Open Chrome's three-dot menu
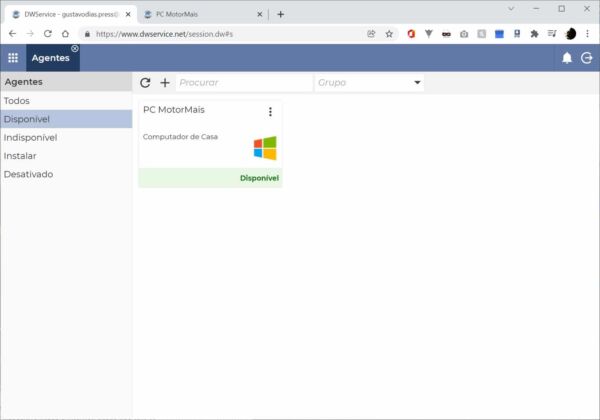Image resolution: width=600 pixels, height=420 pixels. [589, 33]
